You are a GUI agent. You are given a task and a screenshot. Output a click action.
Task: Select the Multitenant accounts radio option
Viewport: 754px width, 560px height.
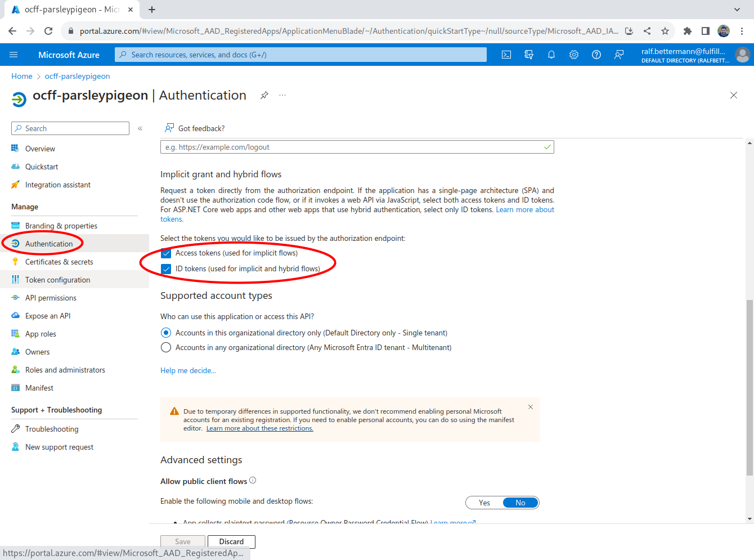(x=166, y=348)
